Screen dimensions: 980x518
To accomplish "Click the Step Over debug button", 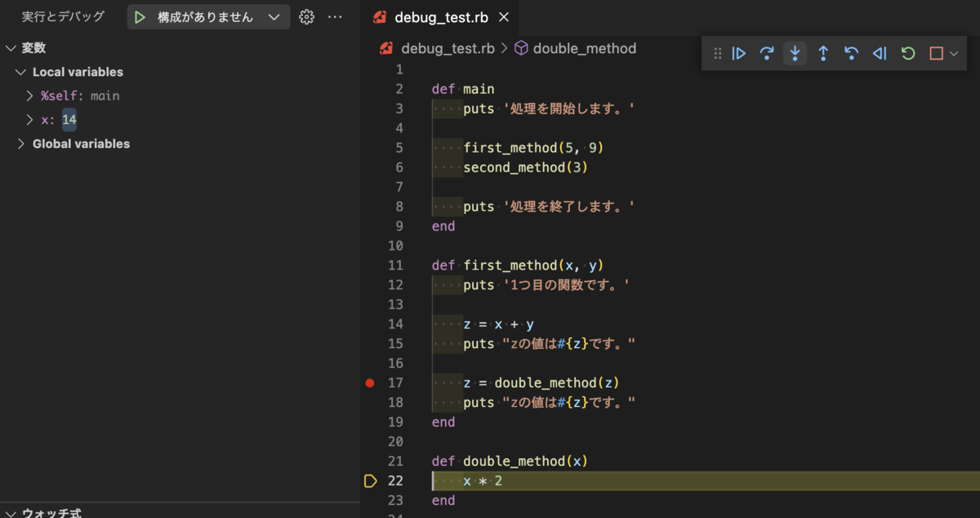I will point(767,54).
